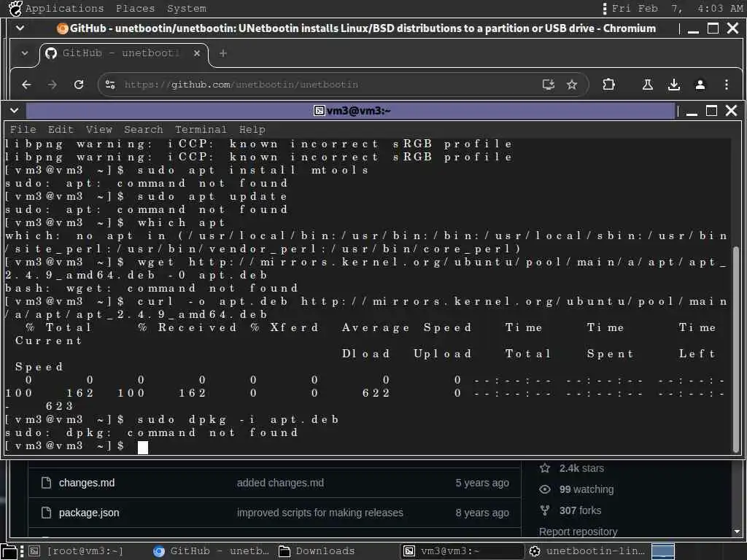
Task: Open a new Chromium tab
Action: 223,53
